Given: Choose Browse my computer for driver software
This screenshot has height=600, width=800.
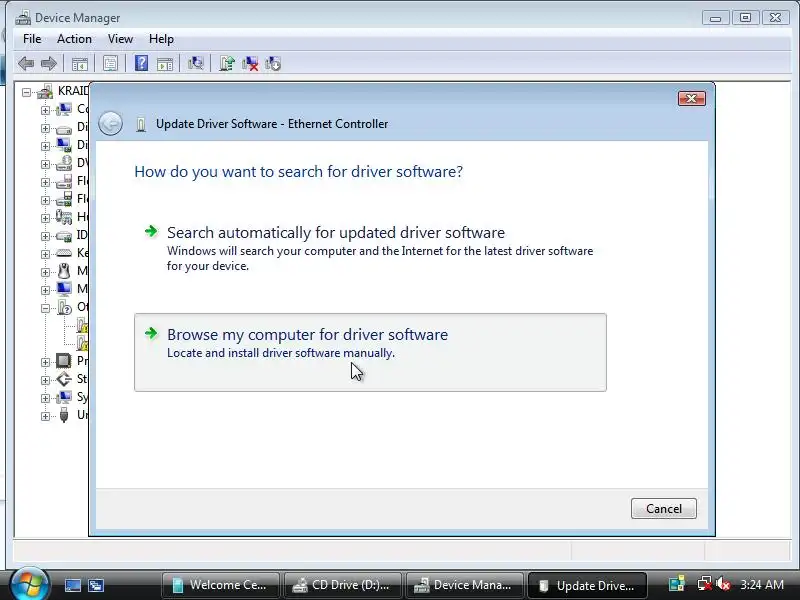Looking at the screenshot, I should [x=370, y=353].
